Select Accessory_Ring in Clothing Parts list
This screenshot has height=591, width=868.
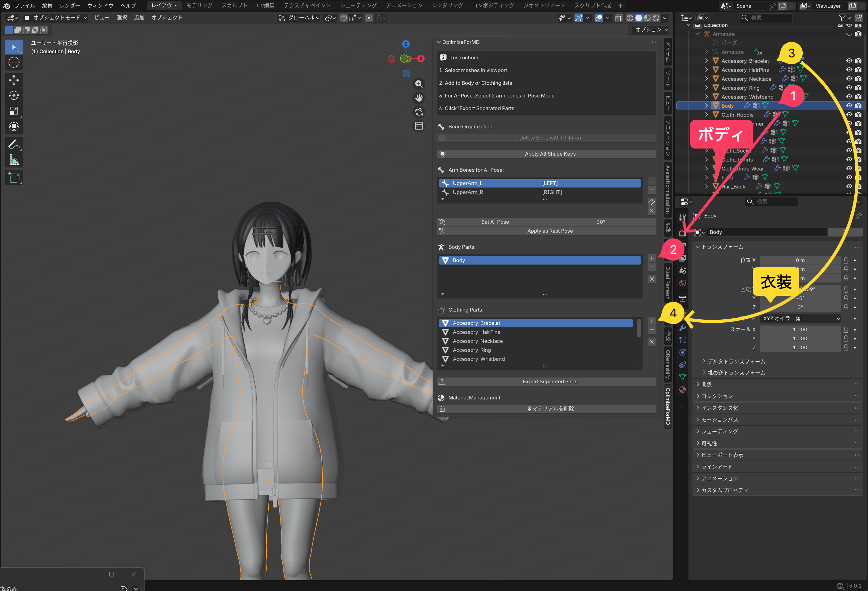click(x=471, y=350)
